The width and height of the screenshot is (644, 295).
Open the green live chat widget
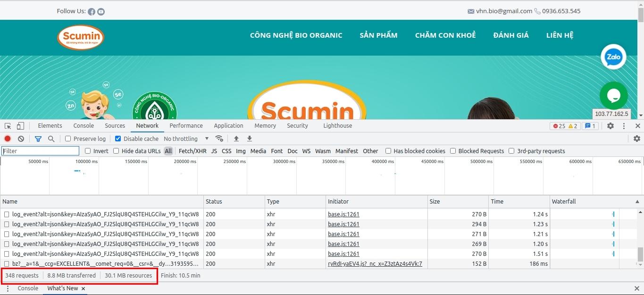pyautogui.click(x=613, y=95)
